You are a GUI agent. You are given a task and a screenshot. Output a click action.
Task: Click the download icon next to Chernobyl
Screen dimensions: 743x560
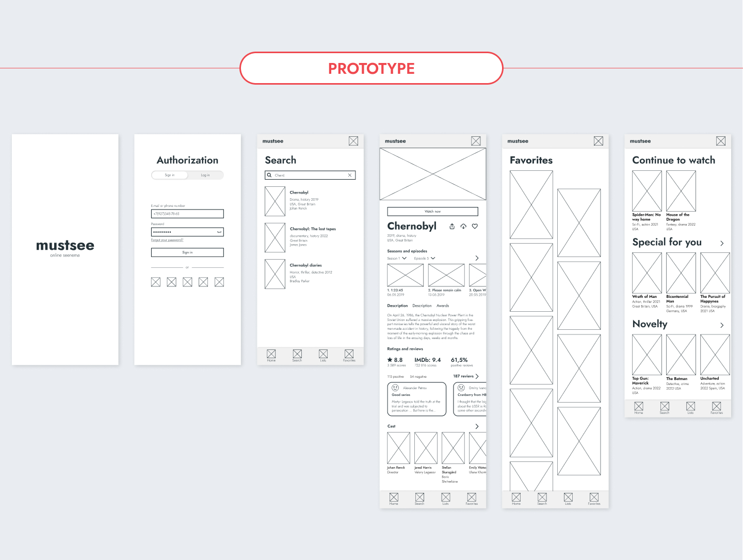pyautogui.click(x=463, y=227)
